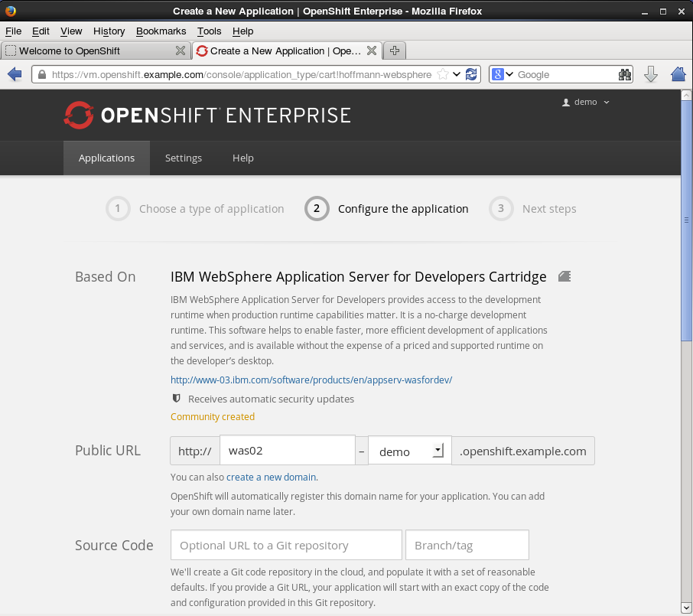Focus the application name field was02
Image resolution: width=693 pixels, height=616 pixels.
click(x=288, y=450)
